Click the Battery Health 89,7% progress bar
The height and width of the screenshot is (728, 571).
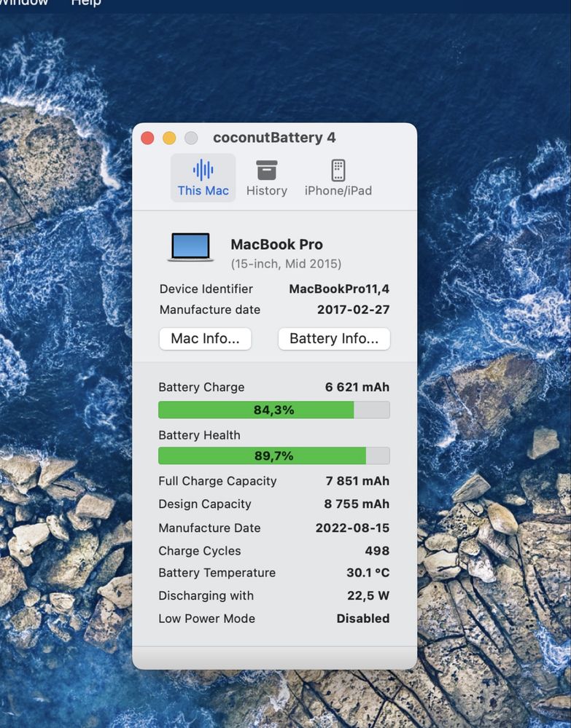tap(274, 456)
